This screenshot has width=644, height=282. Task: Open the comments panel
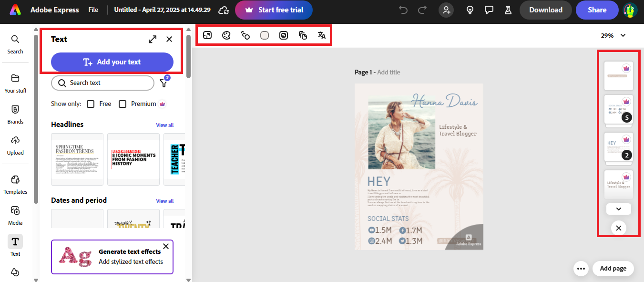coord(489,10)
